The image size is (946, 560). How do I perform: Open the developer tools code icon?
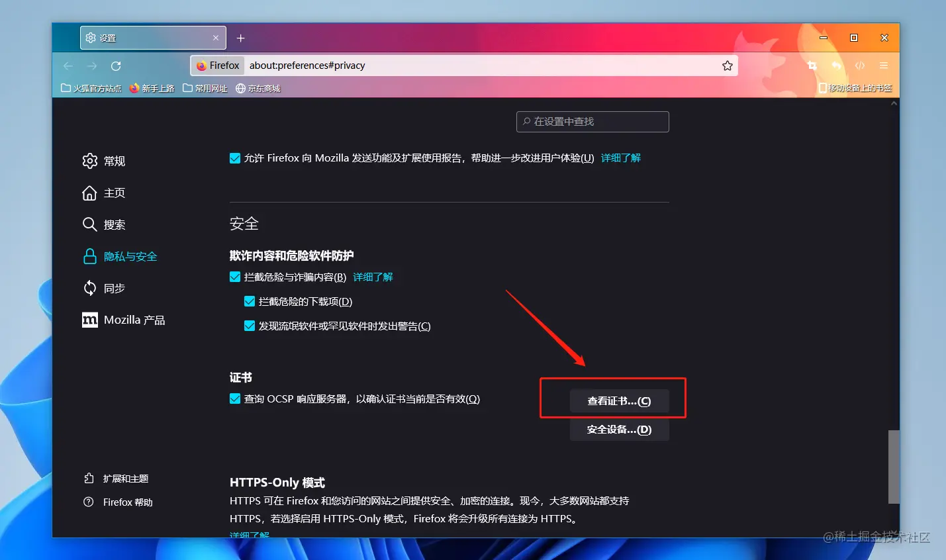pyautogui.click(x=860, y=66)
